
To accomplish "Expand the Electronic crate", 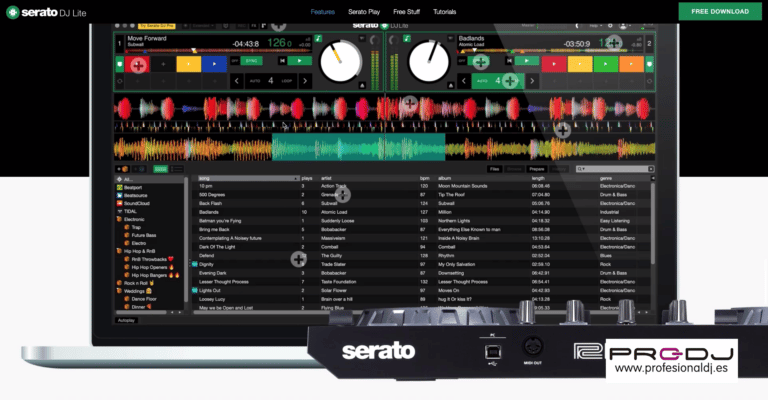I will coord(131,219).
